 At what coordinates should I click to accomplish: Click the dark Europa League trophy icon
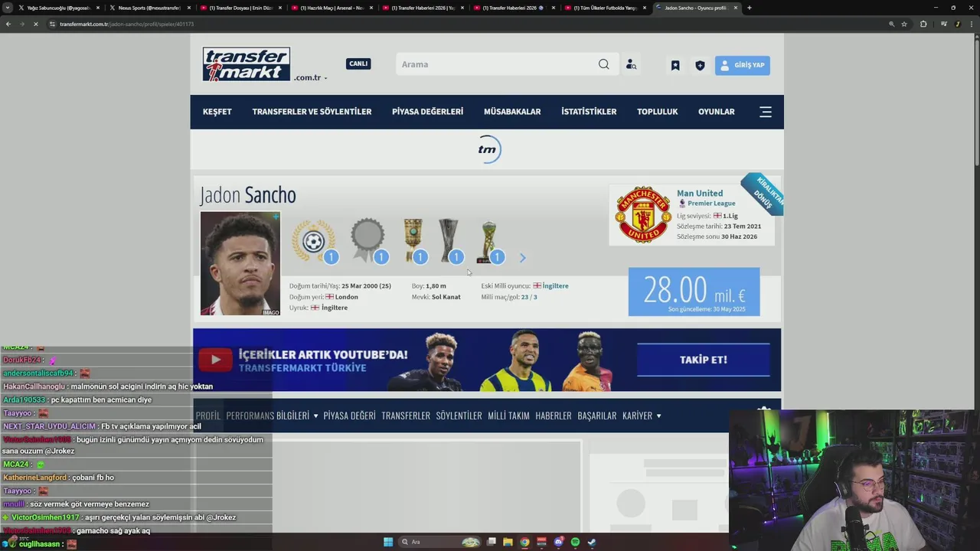(449, 242)
